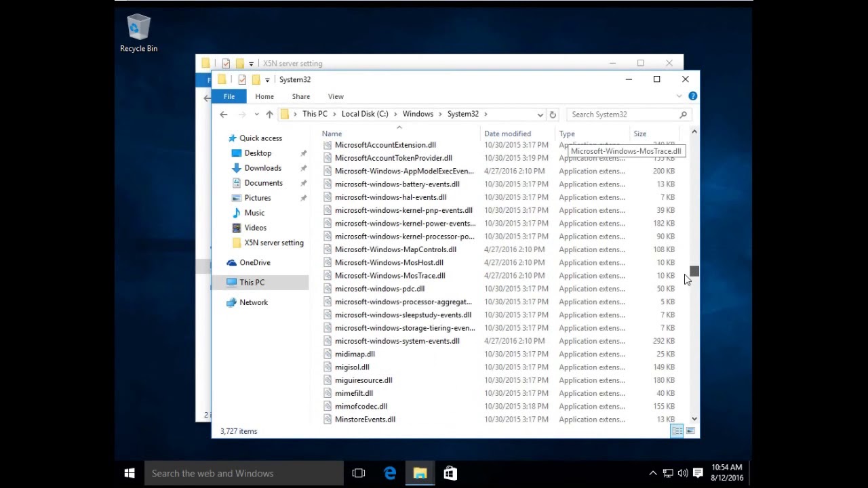Refresh the System32 folder view

(x=553, y=115)
